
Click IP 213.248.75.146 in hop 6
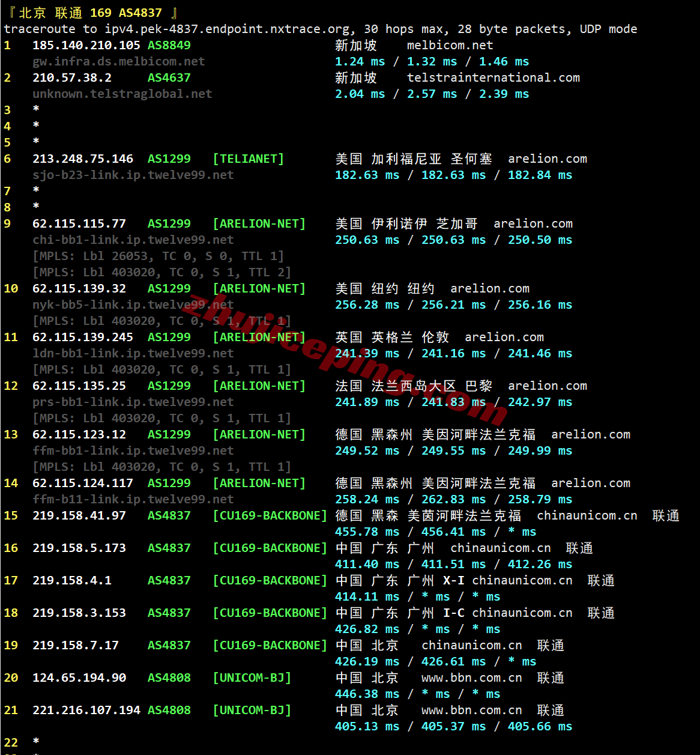83,159
